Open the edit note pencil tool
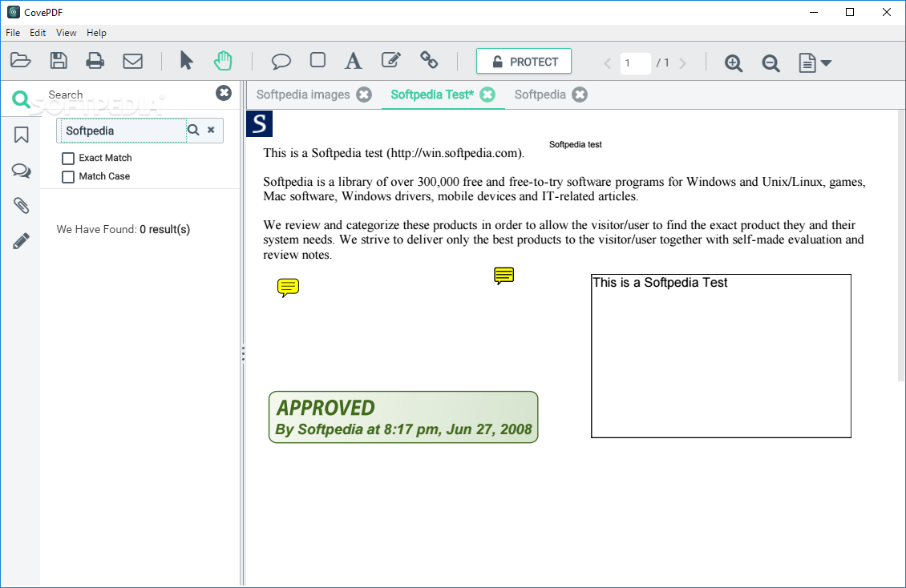Screen dimensions: 906x588 [x=391, y=60]
